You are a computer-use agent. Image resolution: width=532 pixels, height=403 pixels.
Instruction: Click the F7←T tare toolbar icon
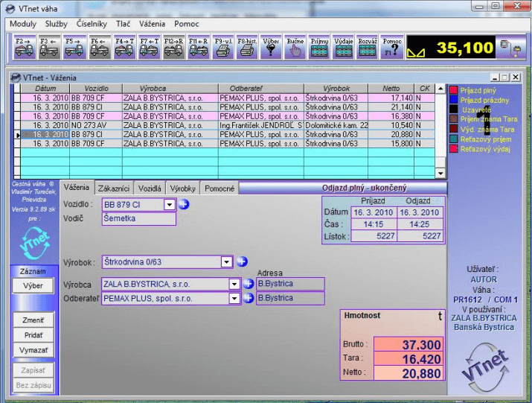pos(150,47)
